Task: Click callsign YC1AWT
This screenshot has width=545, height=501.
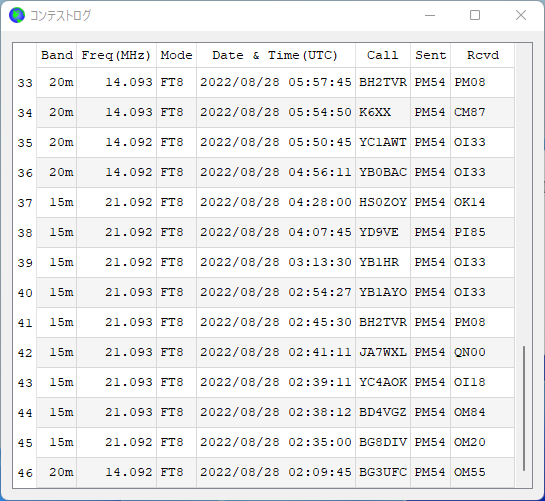Action: pos(383,142)
